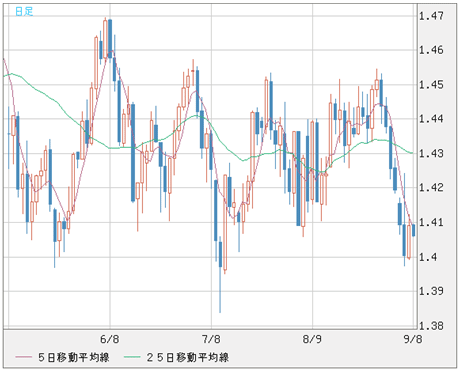461x373 pixels.
Task: Click the 5日移動平均線 legend label
Action: point(74,358)
